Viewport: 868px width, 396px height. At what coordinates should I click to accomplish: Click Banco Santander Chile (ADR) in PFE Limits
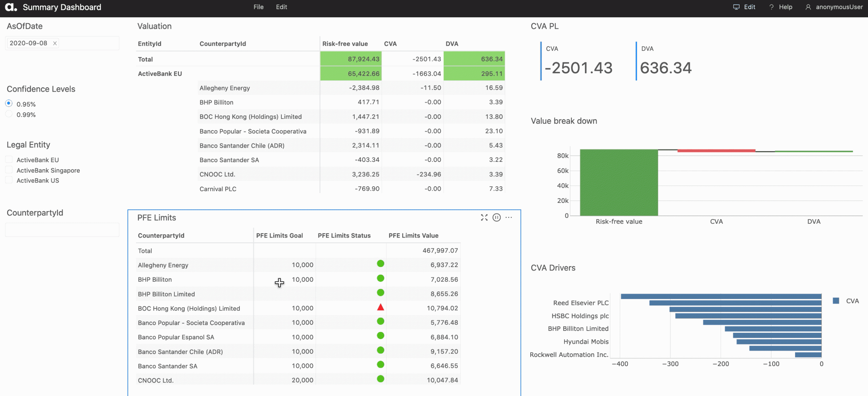click(180, 352)
